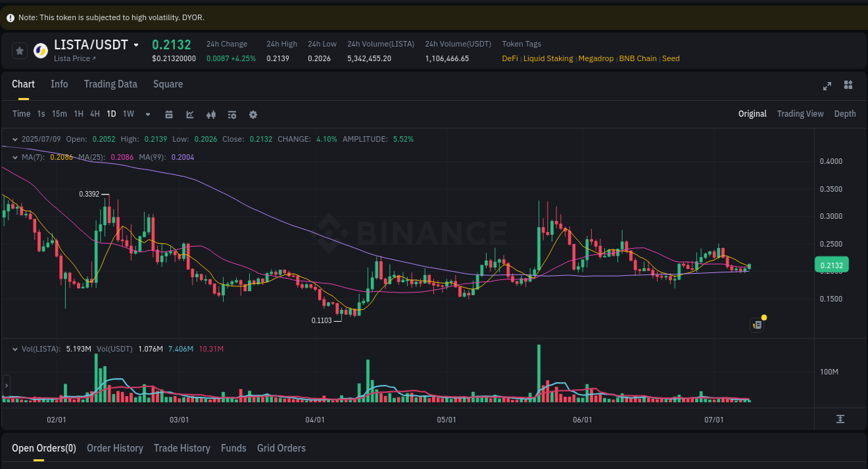Switch chart to line chart style
The image size is (868, 469).
pos(190,114)
